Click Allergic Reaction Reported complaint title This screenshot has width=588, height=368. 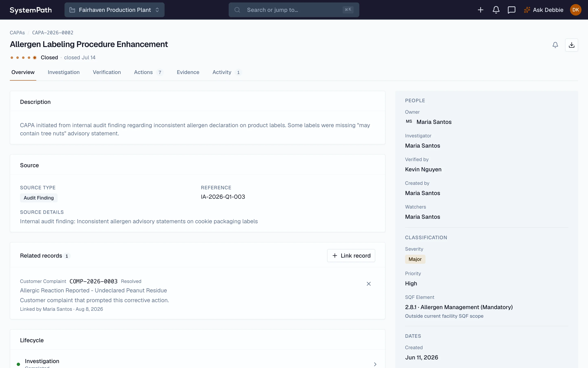coord(93,290)
